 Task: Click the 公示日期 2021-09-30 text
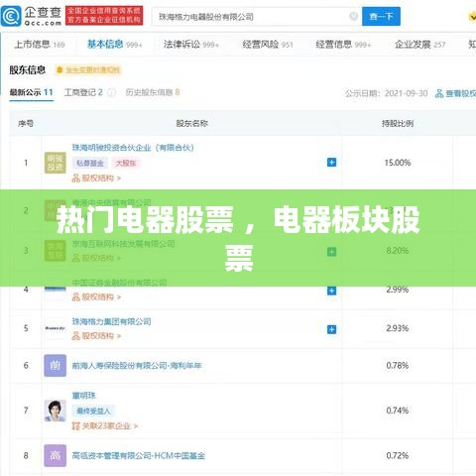pos(386,93)
